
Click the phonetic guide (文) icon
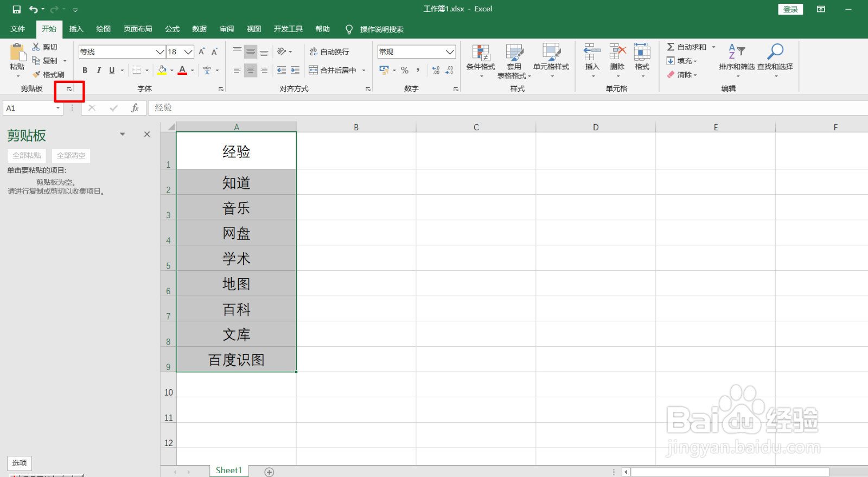(x=207, y=70)
